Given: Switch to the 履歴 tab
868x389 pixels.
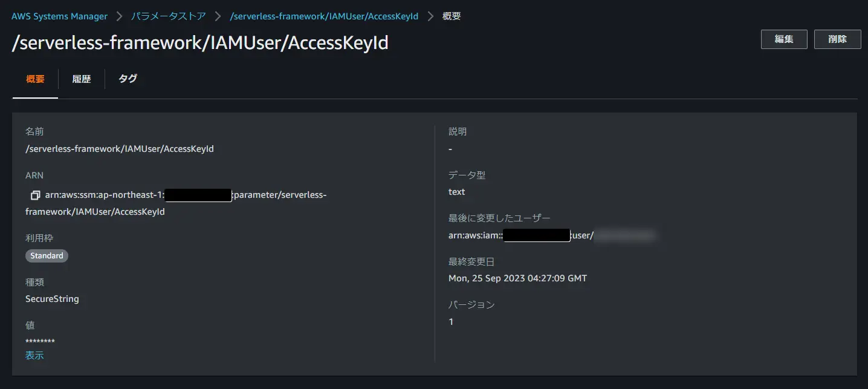Looking at the screenshot, I should pos(82,79).
